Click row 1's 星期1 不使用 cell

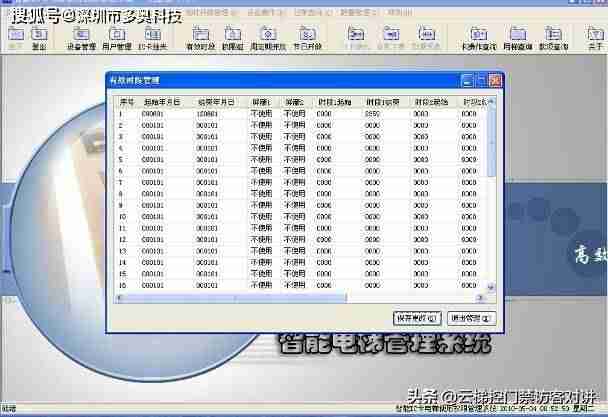pos(261,114)
